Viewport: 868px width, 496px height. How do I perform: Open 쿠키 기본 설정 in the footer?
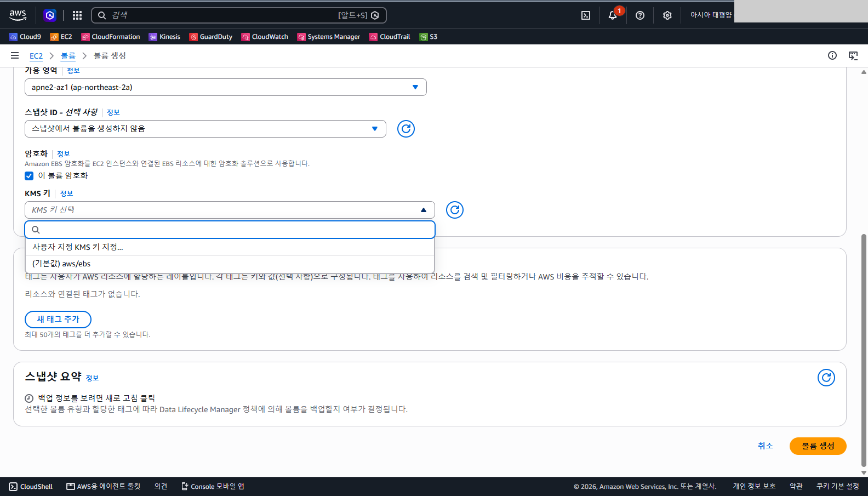838,487
